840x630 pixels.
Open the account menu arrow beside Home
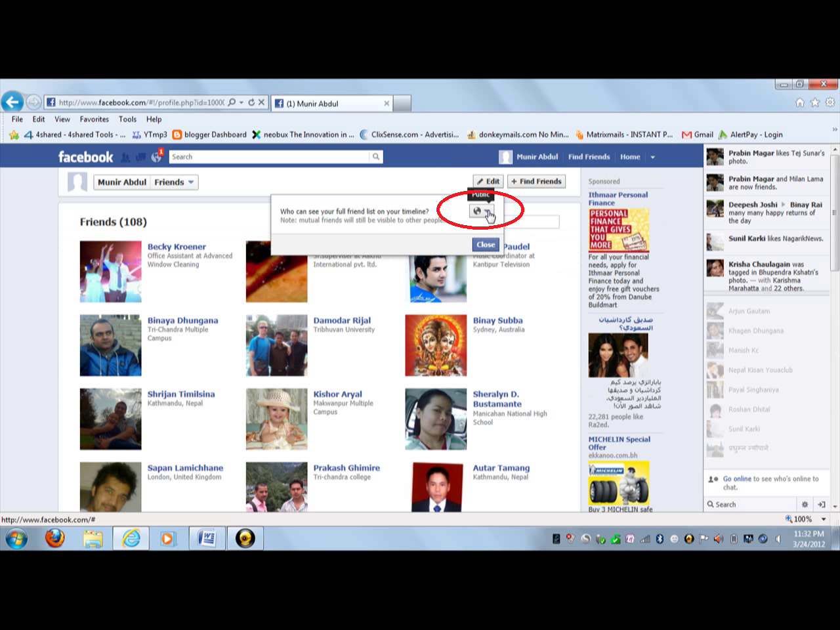[652, 157]
